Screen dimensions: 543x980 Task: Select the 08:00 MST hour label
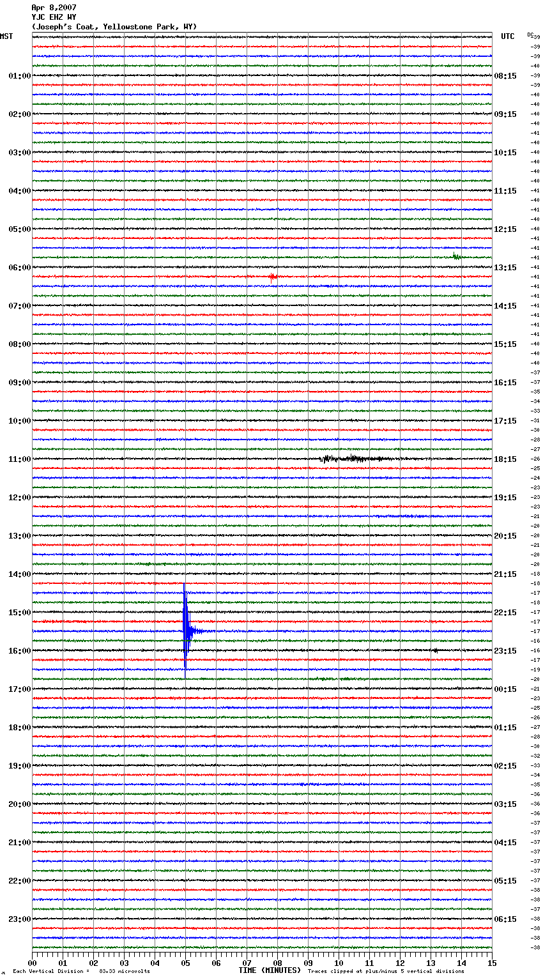pos(20,344)
